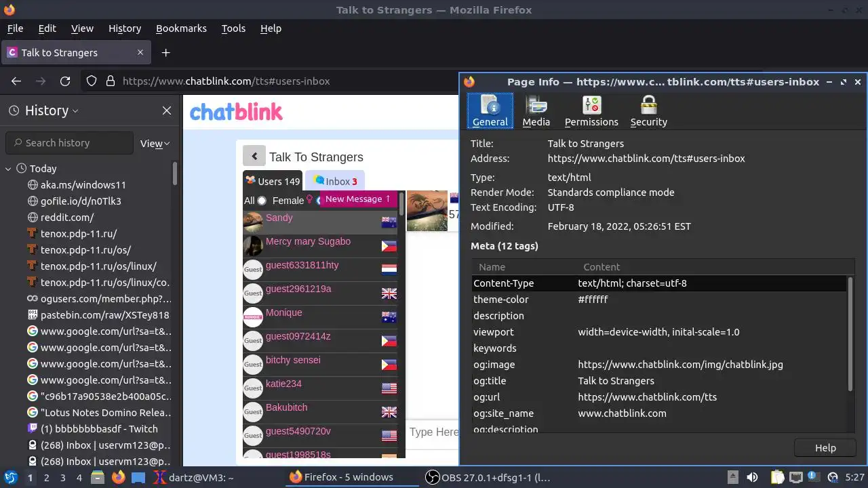The width and height of the screenshot is (868, 488).
Task: Close the History sidebar
Action: (x=167, y=110)
